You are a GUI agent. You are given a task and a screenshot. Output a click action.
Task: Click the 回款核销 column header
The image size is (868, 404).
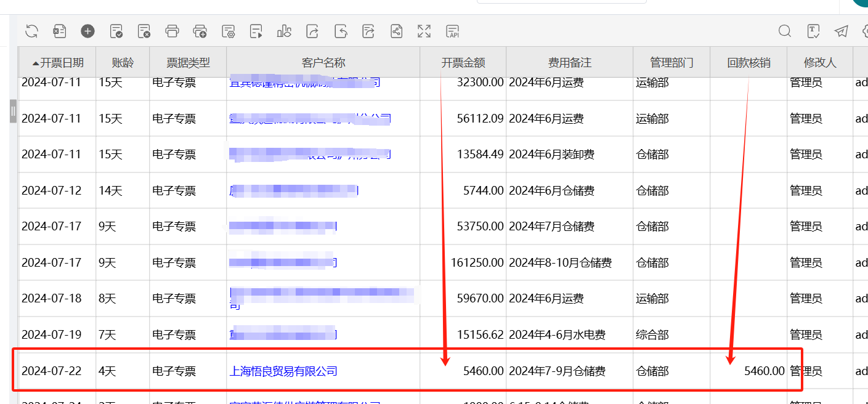[748, 62]
